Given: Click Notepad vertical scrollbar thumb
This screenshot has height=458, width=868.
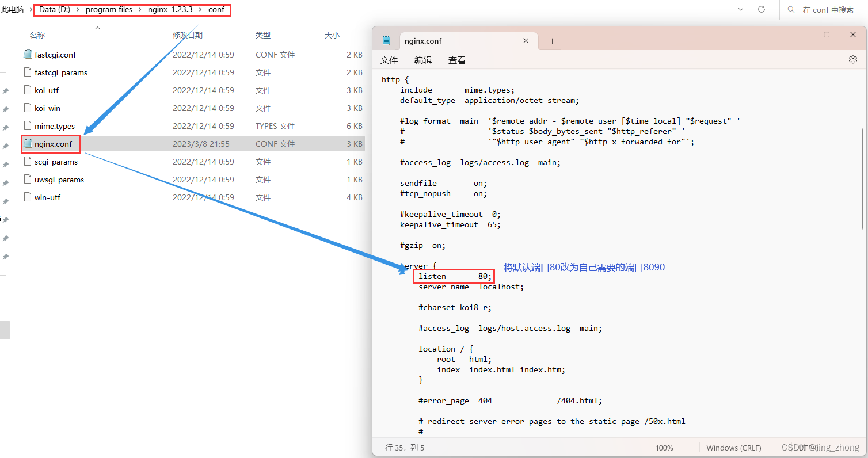Looking at the screenshot, I should pyautogui.click(x=862, y=178).
